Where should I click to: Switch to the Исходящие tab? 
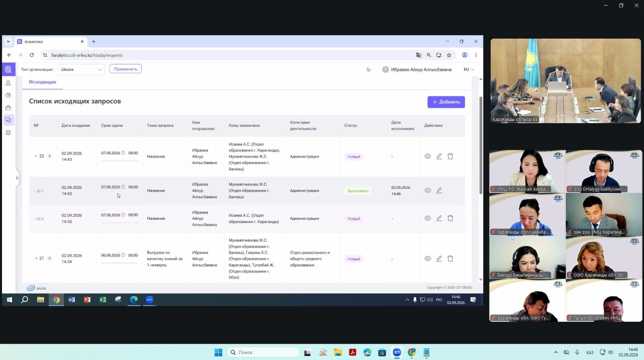[x=42, y=82]
